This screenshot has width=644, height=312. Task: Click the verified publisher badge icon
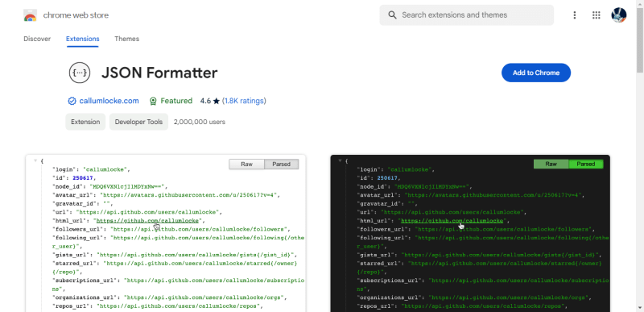[72, 101]
